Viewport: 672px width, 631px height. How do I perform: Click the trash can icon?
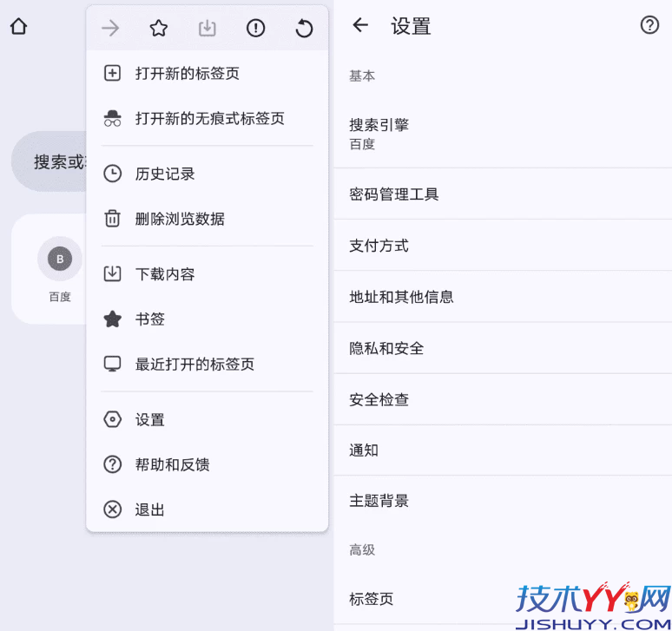click(x=112, y=218)
